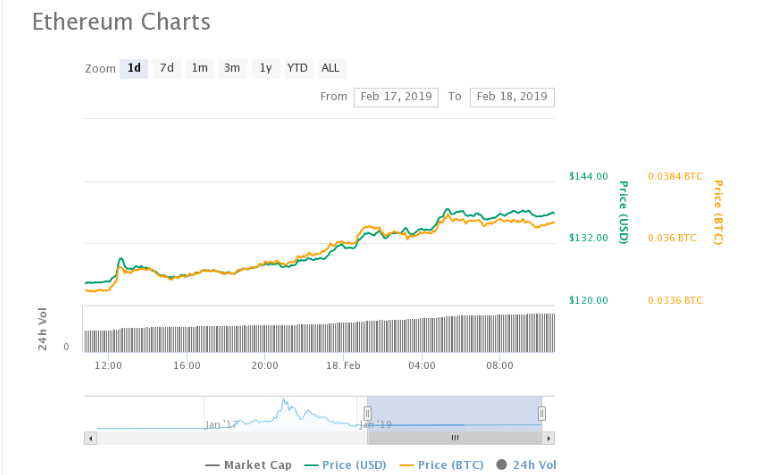
Task: Click the Jan '17 marker in navigator
Action: click(221, 425)
